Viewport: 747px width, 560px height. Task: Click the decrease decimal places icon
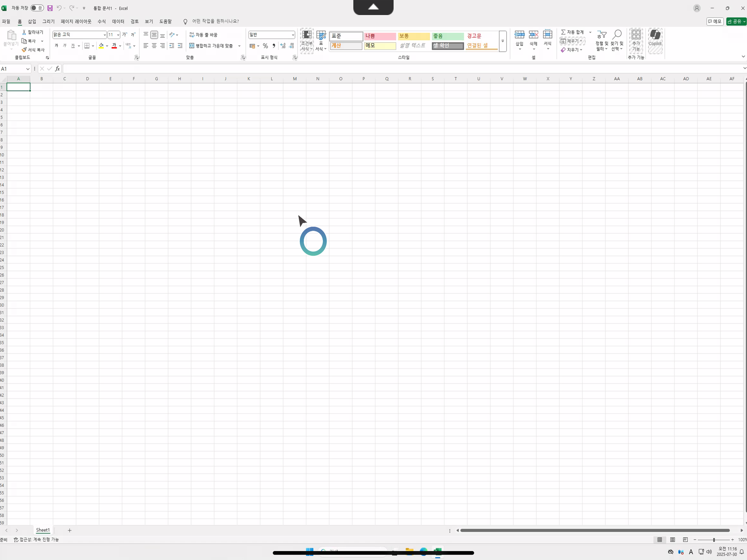click(x=291, y=46)
